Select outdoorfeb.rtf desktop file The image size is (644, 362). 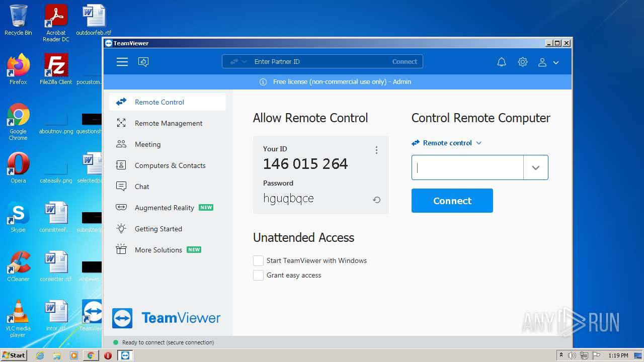[94, 21]
